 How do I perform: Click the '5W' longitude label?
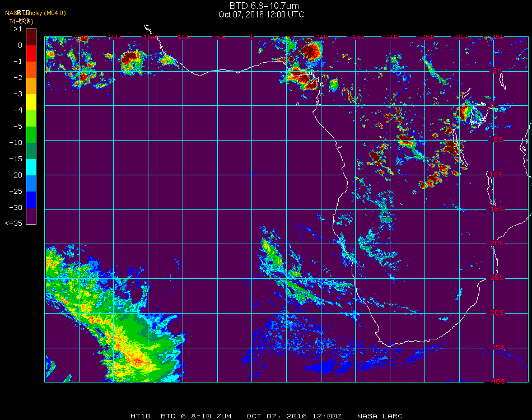point(221,37)
